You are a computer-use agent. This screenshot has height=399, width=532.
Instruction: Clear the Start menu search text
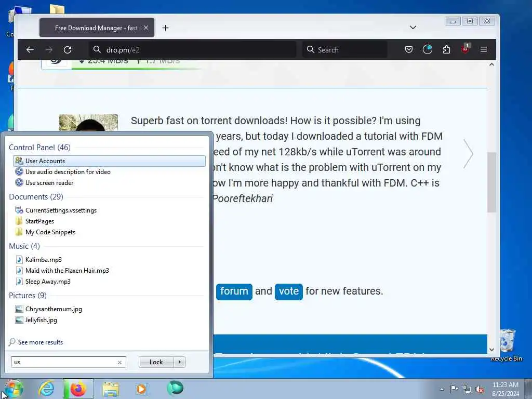119,362
